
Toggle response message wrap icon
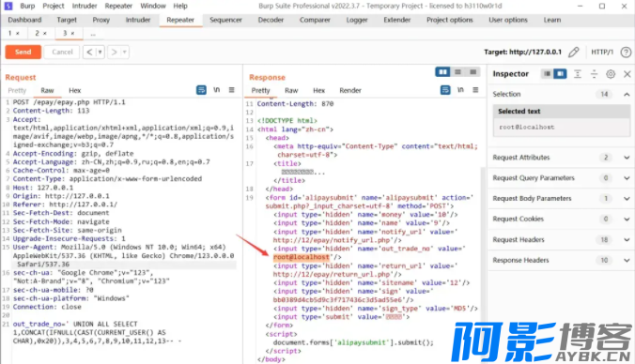coord(445,90)
